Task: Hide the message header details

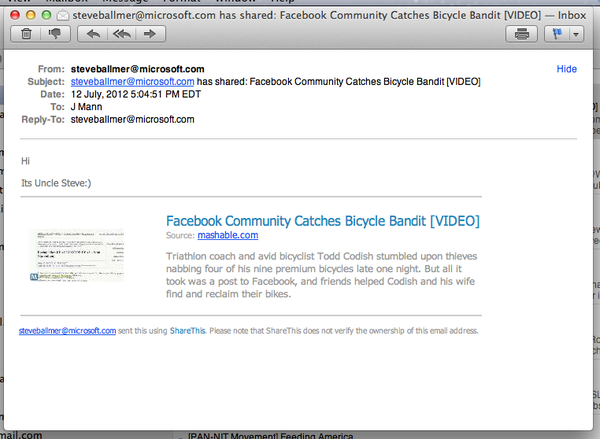Action: (x=566, y=69)
